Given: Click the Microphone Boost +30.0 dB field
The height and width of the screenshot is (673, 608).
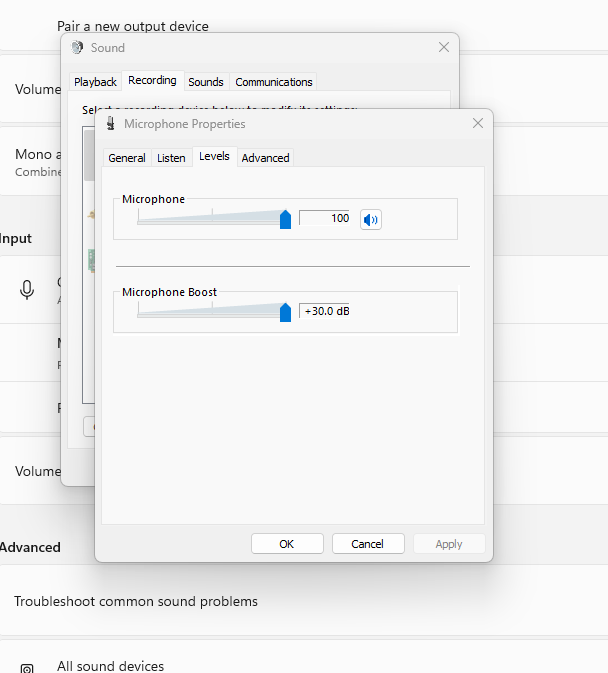Looking at the screenshot, I should point(324,311).
